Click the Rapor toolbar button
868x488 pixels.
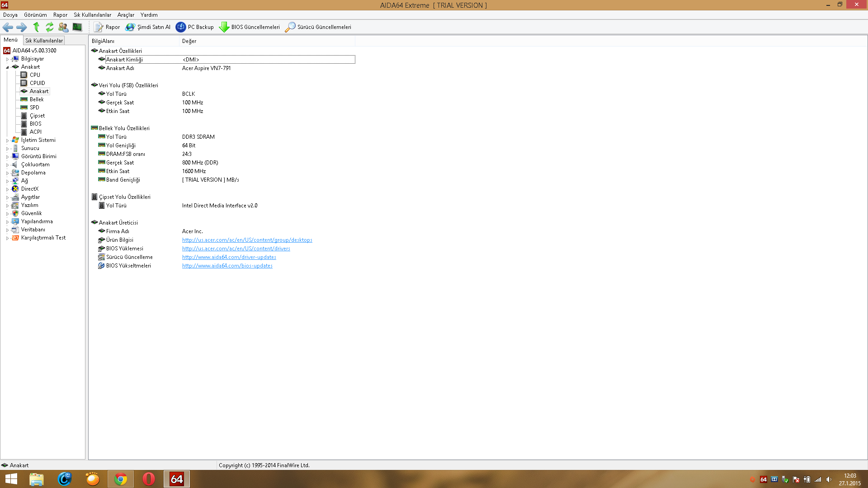107,27
